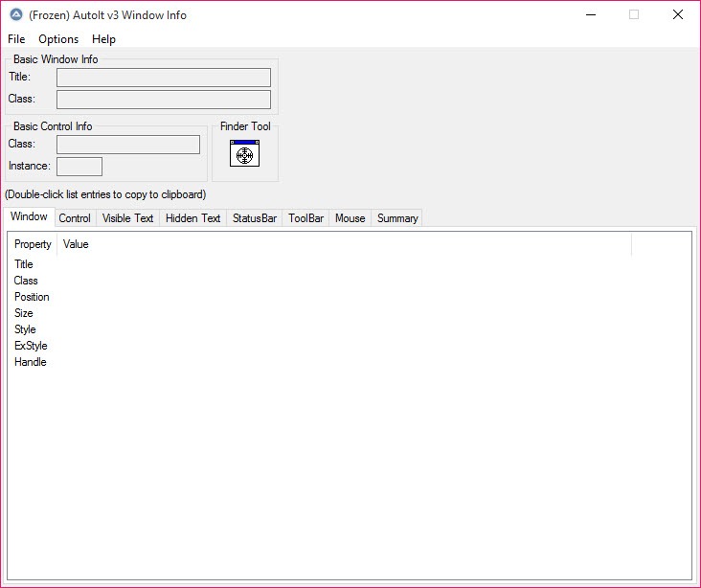Click the Instance field

(79, 167)
